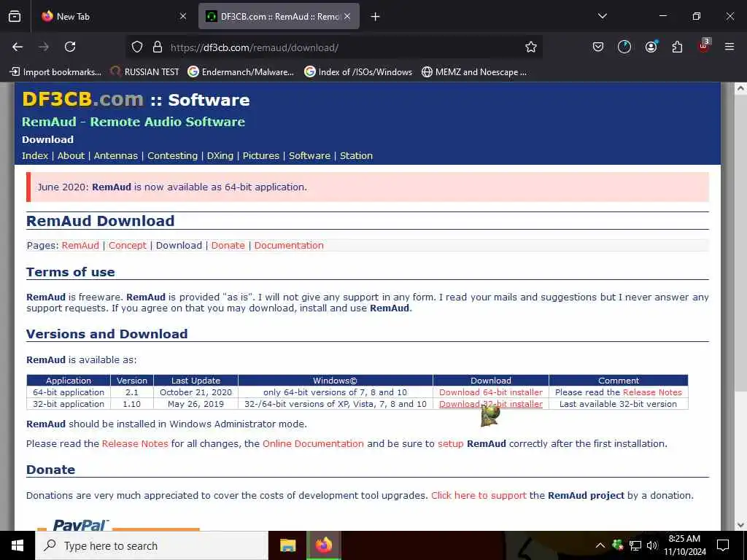This screenshot has height=560, width=747.
Task: Click the page scrollbar down arrow
Action: tap(740, 525)
